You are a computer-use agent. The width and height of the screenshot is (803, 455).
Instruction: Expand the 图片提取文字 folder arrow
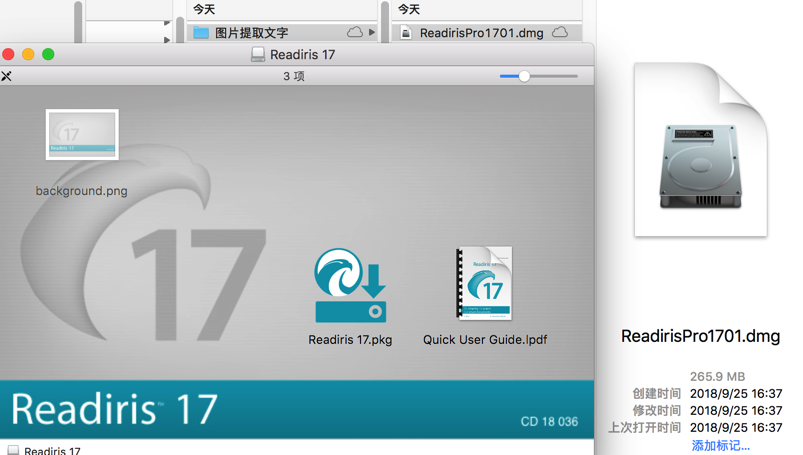click(x=372, y=32)
